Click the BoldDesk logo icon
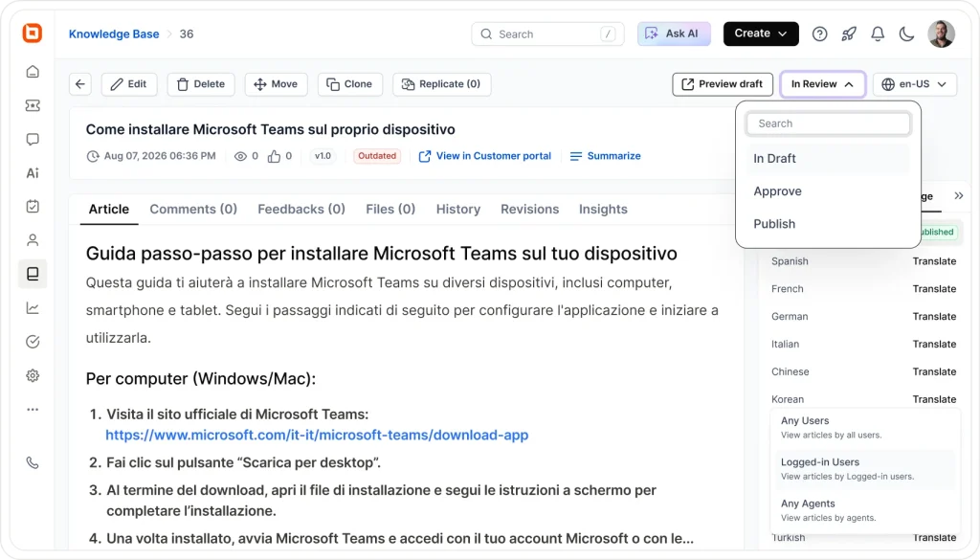This screenshot has width=980, height=560. click(33, 33)
